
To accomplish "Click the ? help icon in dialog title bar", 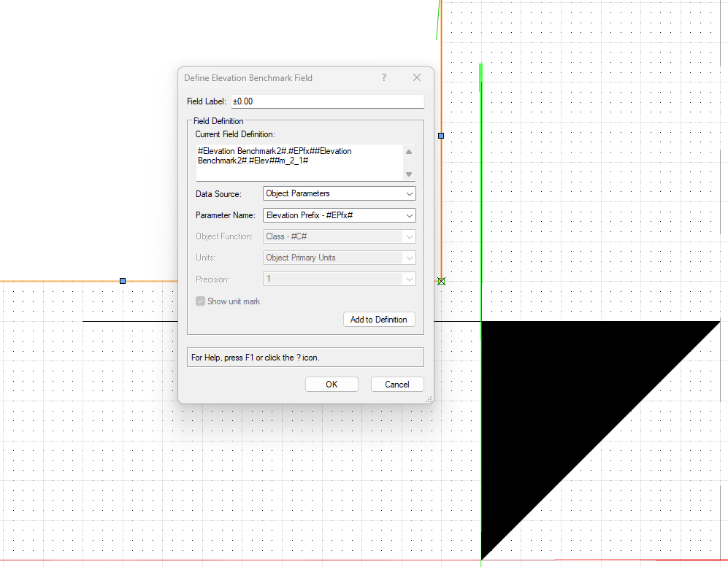I will click(384, 77).
